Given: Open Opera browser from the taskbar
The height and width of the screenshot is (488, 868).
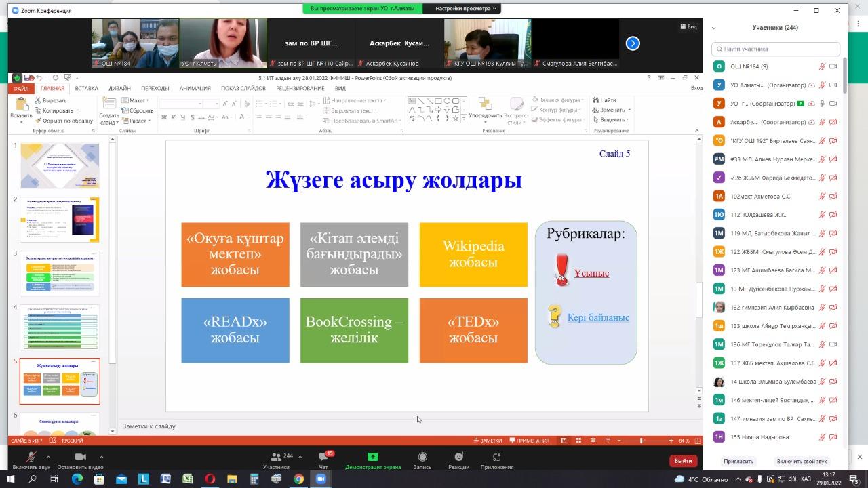Looking at the screenshot, I should pos(210,479).
